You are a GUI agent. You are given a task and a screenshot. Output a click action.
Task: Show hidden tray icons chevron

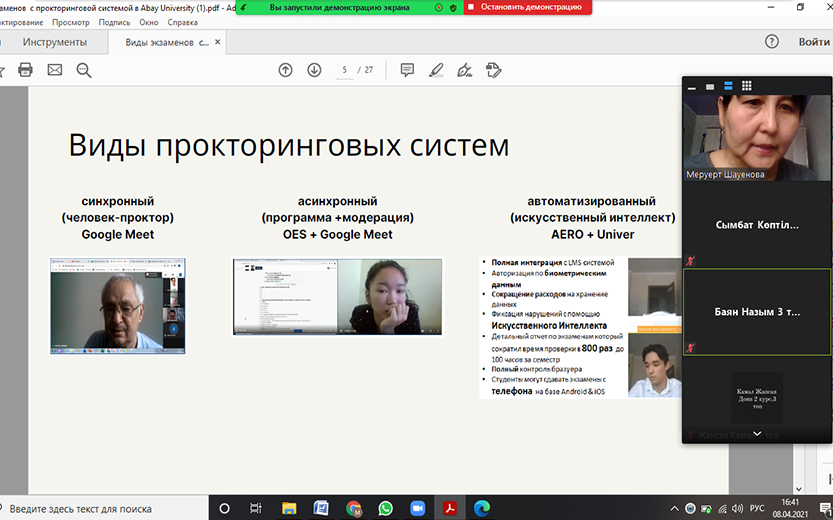(x=674, y=508)
